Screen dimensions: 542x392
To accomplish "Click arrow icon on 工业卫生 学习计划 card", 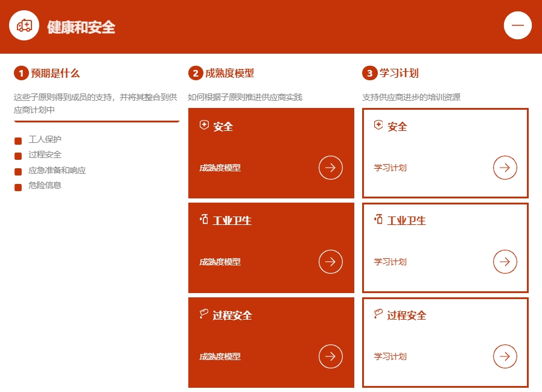I will point(505,262).
